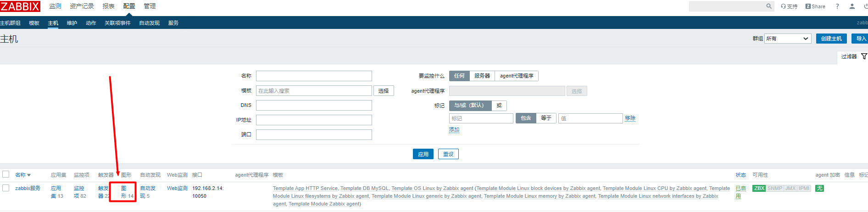Go to the 关联项事件 submenu
The height and width of the screenshot is (212, 868).
pos(117,23)
